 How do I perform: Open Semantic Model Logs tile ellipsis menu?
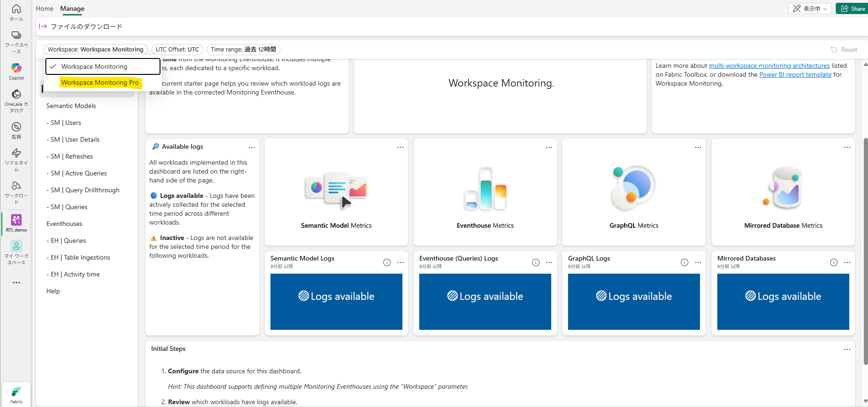[401, 262]
